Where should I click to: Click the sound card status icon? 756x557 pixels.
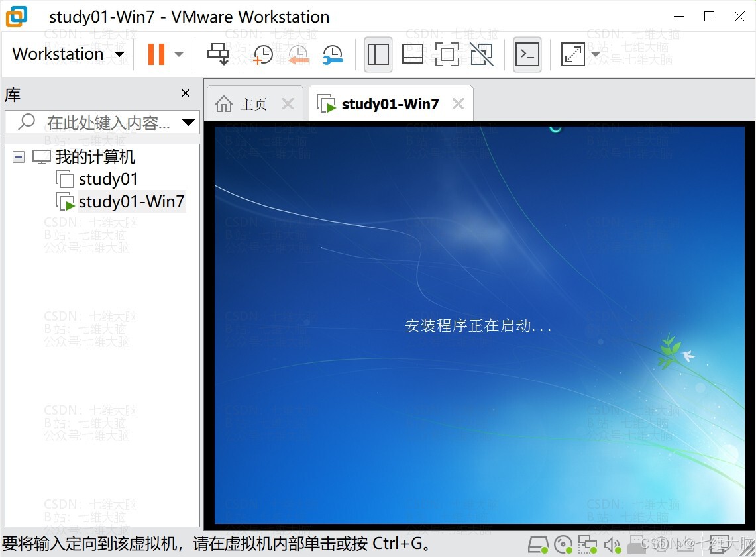pyautogui.click(x=613, y=545)
